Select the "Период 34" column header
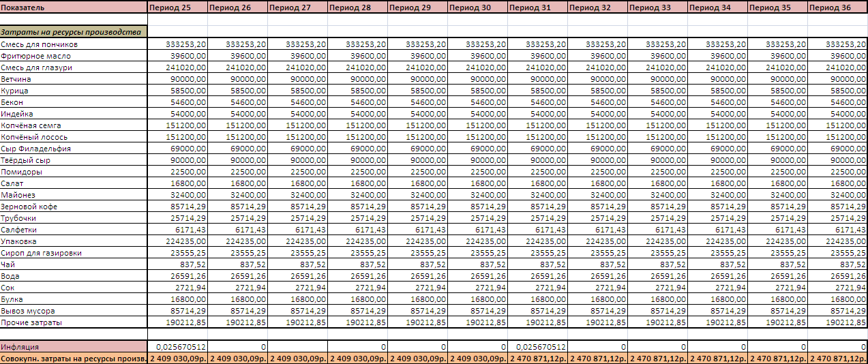This screenshot has height=364, width=868. 717,7
